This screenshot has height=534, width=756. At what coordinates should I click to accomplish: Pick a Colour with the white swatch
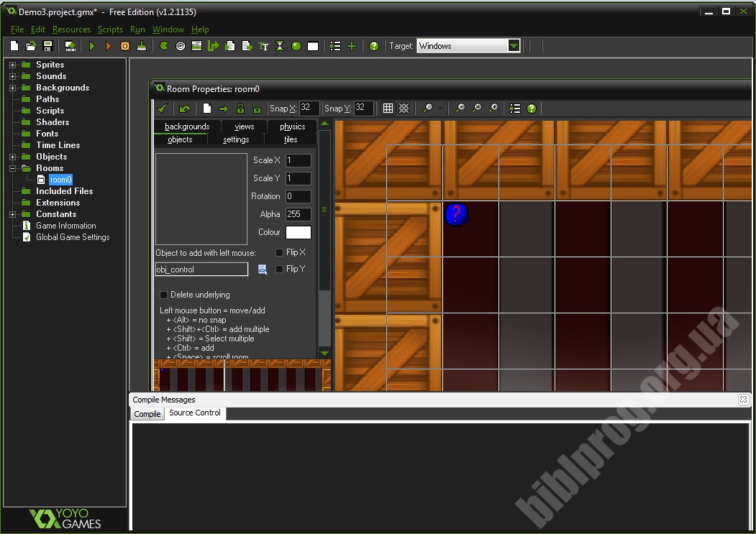[299, 232]
